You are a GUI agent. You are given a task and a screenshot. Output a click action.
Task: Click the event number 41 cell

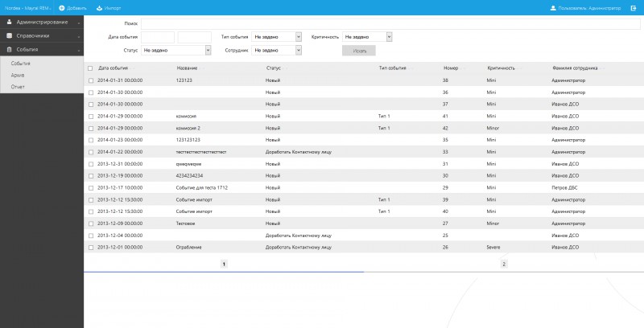(x=445, y=117)
